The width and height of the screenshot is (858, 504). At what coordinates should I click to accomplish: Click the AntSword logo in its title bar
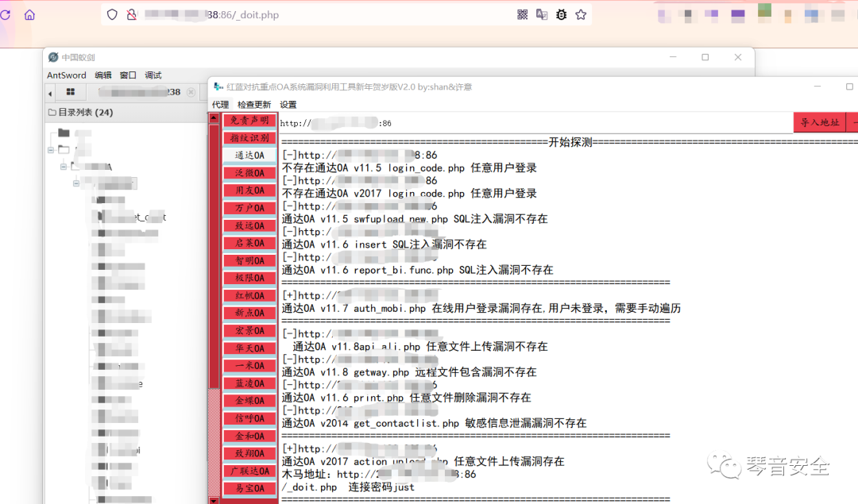pyautogui.click(x=53, y=57)
